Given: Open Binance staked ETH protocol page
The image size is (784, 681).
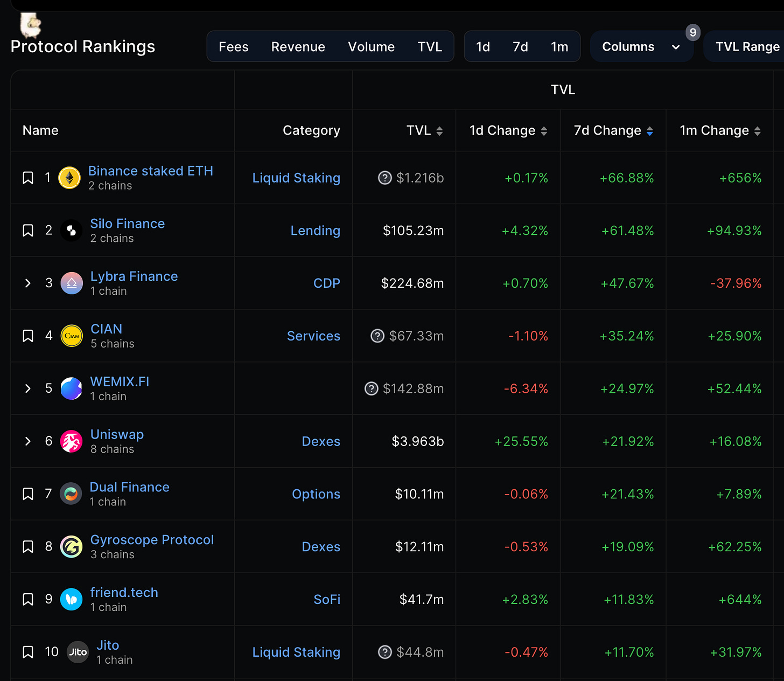Looking at the screenshot, I should [x=151, y=171].
